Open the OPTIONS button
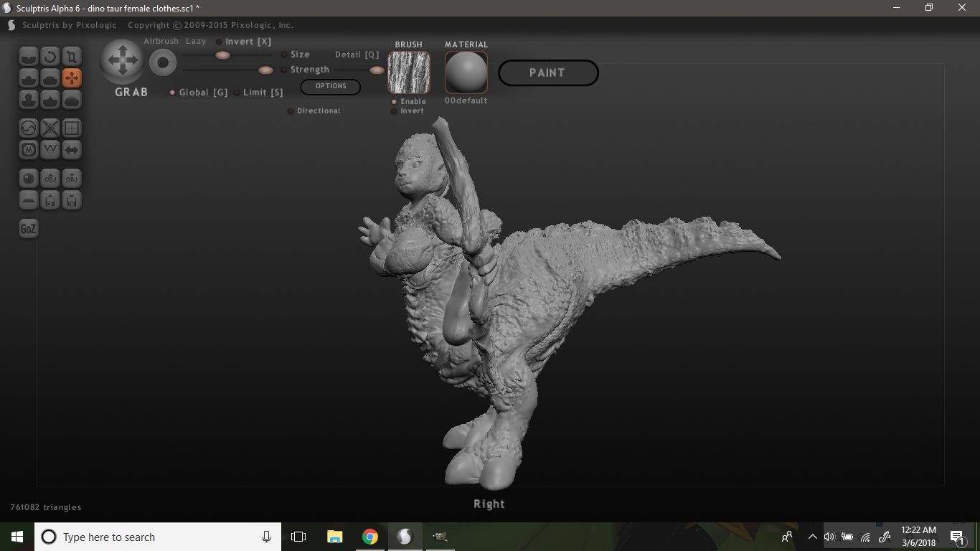This screenshot has height=551, width=980. (331, 86)
